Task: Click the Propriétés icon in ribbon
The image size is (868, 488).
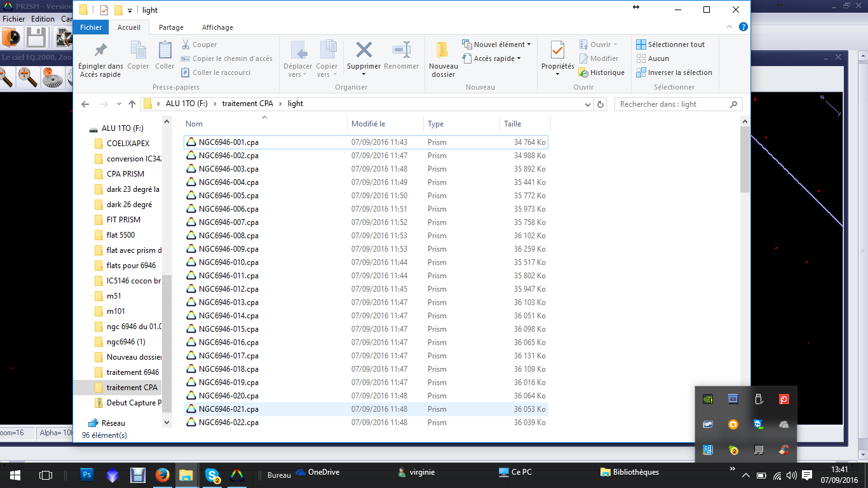Action: pos(557,51)
